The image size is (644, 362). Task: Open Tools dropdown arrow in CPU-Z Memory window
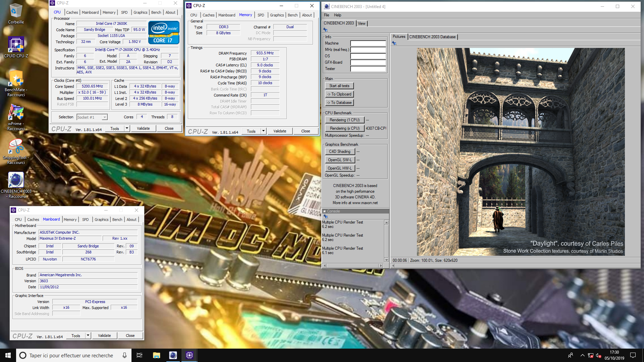click(263, 131)
